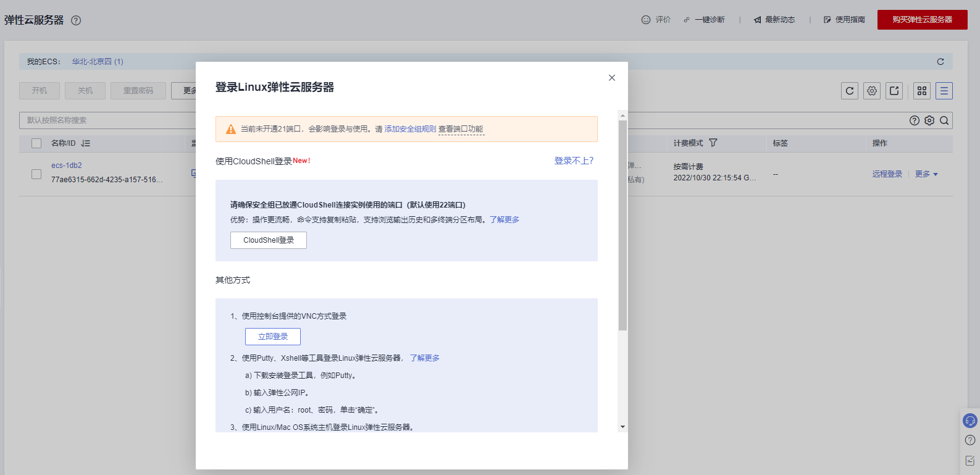Click the 重置密码 button

pos(138,91)
